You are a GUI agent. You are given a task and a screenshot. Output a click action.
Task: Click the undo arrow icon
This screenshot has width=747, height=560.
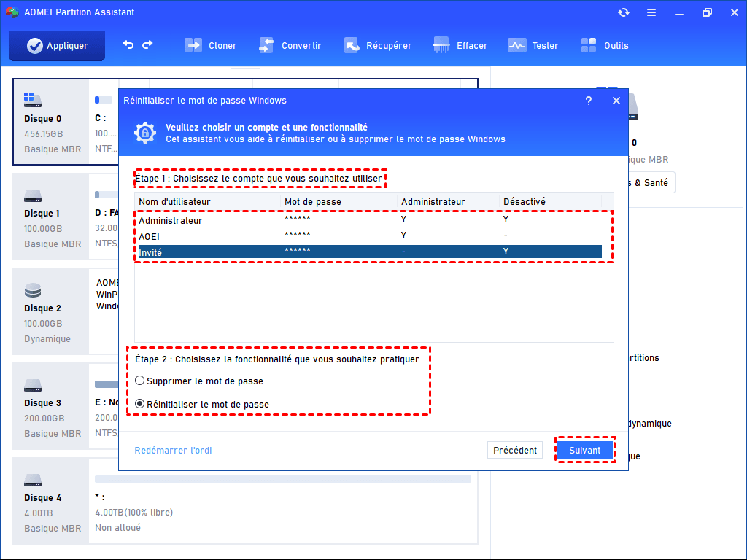point(128,44)
